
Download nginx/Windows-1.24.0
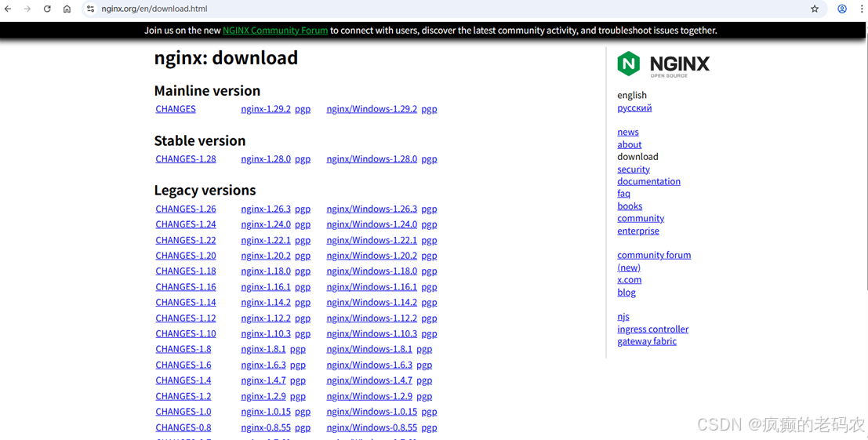[372, 224]
